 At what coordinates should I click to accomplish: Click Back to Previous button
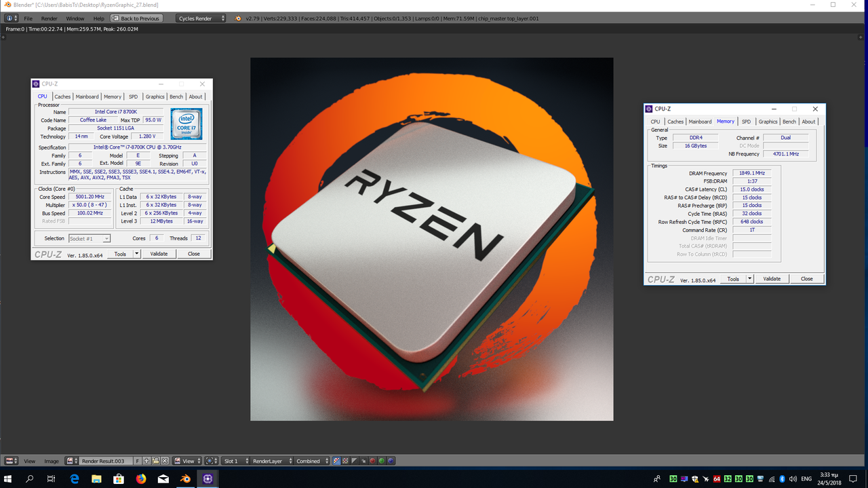pyautogui.click(x=136, y=18)
